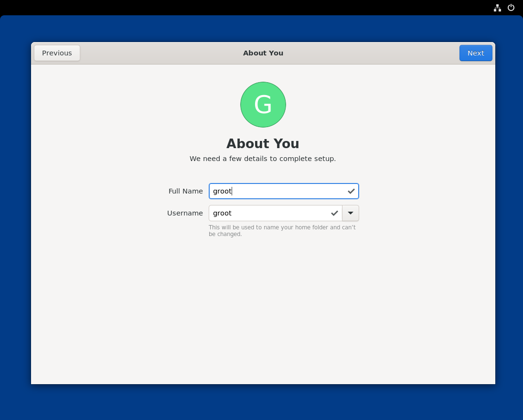Click the network status icon in top bar

click(x=497, y=8)
